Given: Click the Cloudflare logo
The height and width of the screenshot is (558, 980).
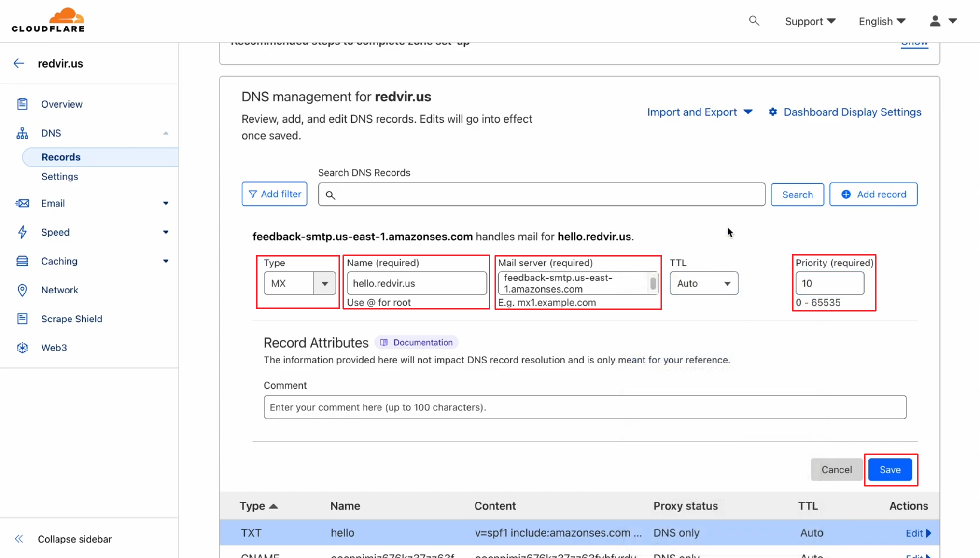Looking at the screenshot, I should tap(48, 20).
